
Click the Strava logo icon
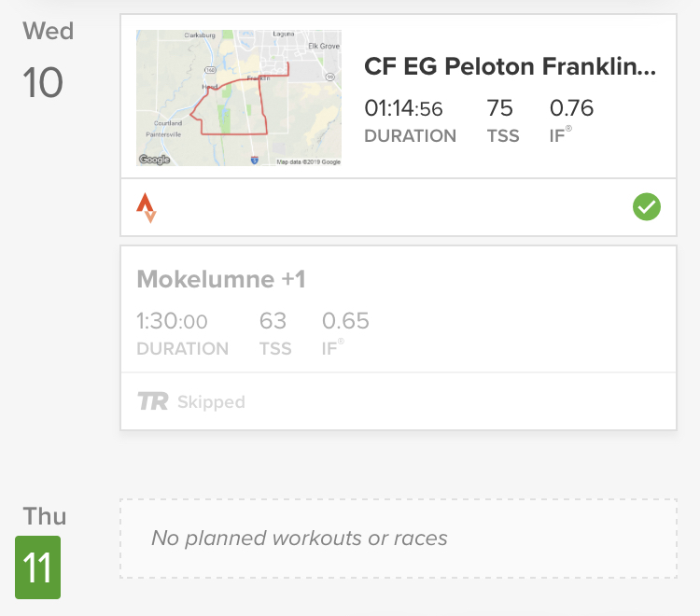coord(147,207)
